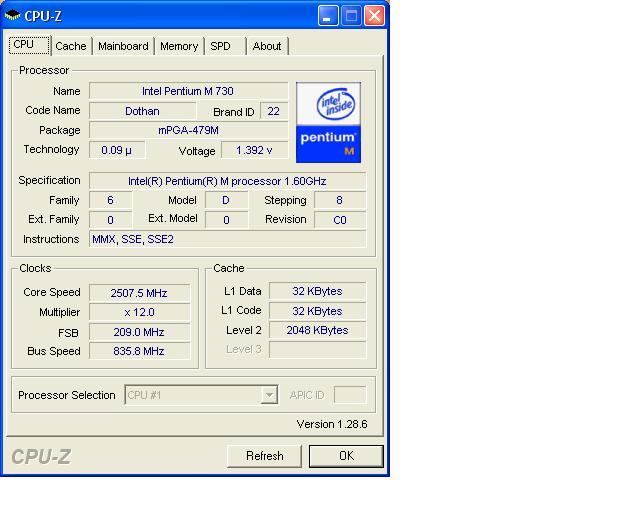Image resolution: width=640 pixels, height=512 pixels.
Task: Click the Intel Pentium M logo image
Action: point(328,122)
